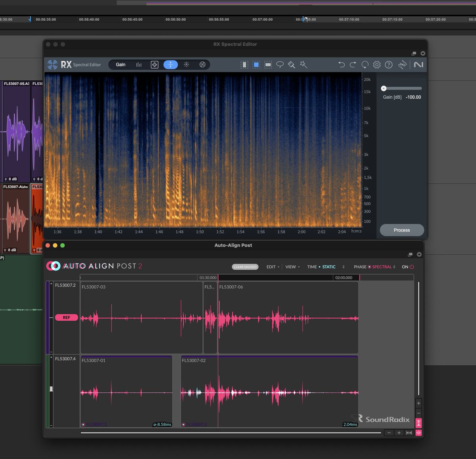
Task: Click host timeline at 00:56:50:00
Action: (175, 19)
